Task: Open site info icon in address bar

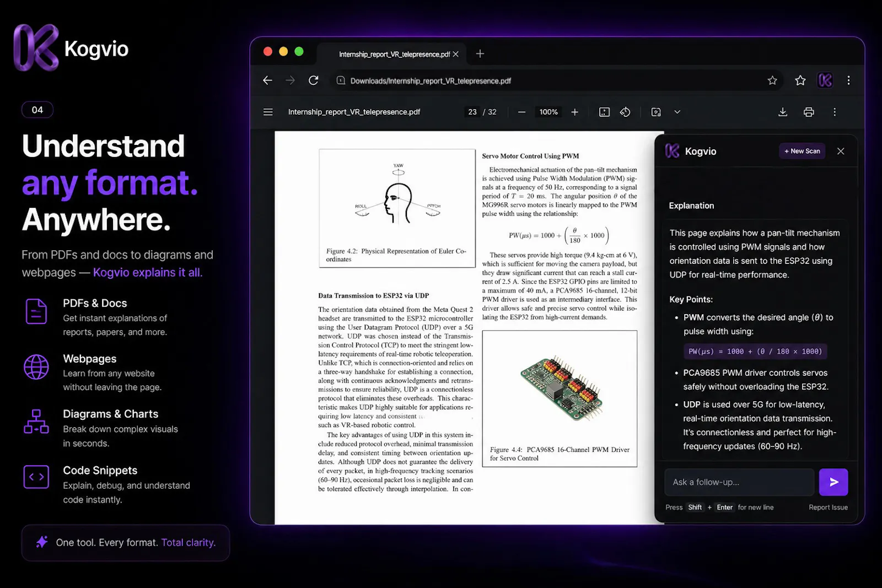Action: (x=341, y=80)
